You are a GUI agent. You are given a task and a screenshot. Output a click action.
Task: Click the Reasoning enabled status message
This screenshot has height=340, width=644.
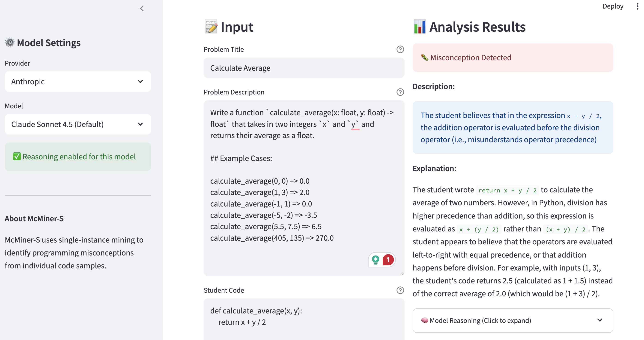coord(78,157)
